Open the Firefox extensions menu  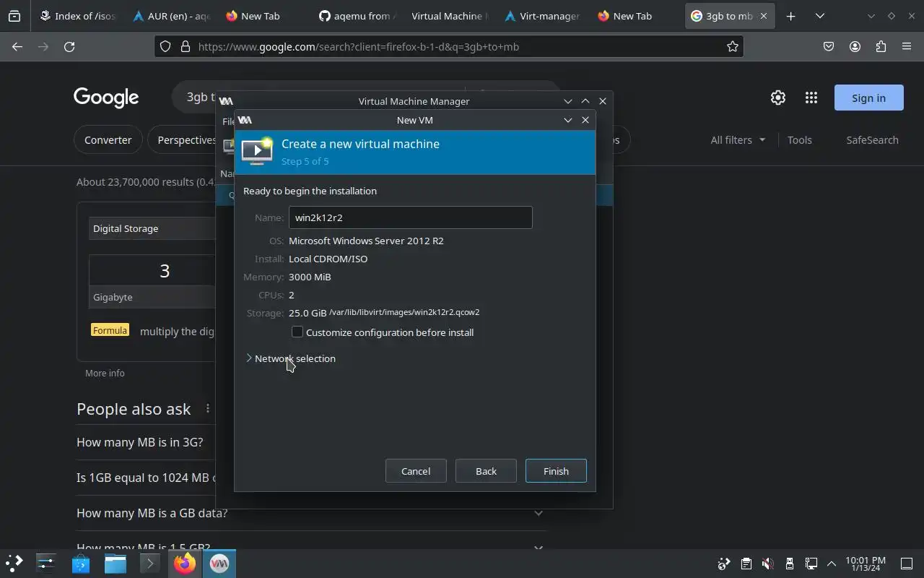pyautogui.click(x=881, y=47)
